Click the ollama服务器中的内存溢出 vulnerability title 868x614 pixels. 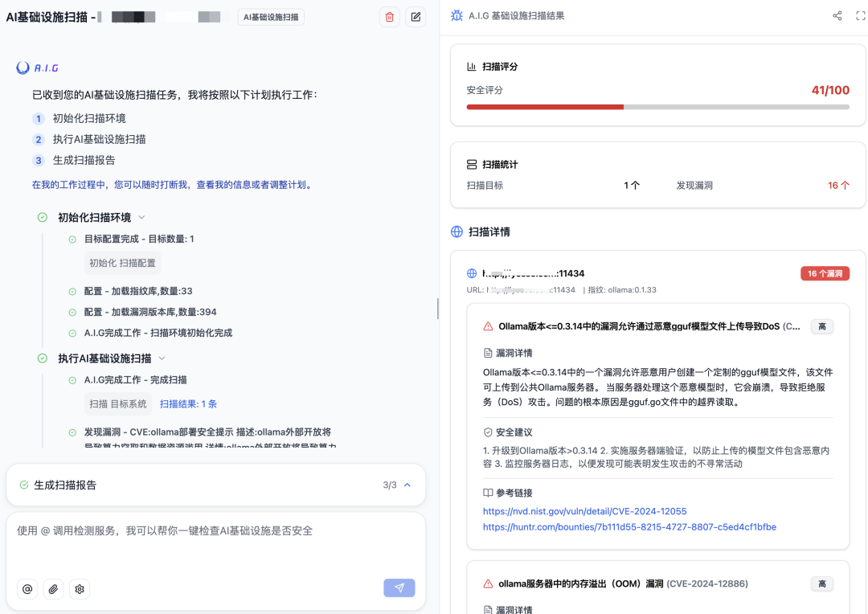point(623,583)
